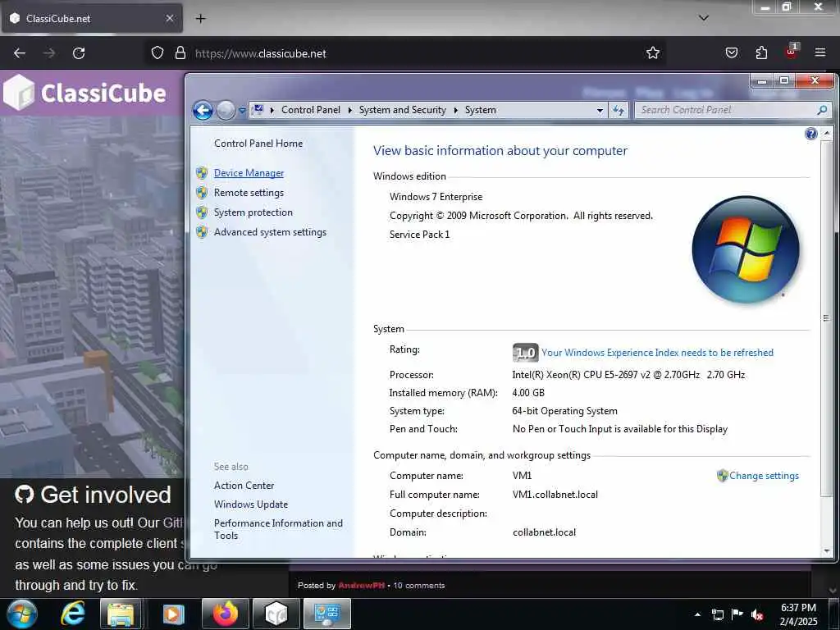The width and height of the screenshot is (840, 630).
Task: Open the blue Help question mark icon
Action: [811, 134]
